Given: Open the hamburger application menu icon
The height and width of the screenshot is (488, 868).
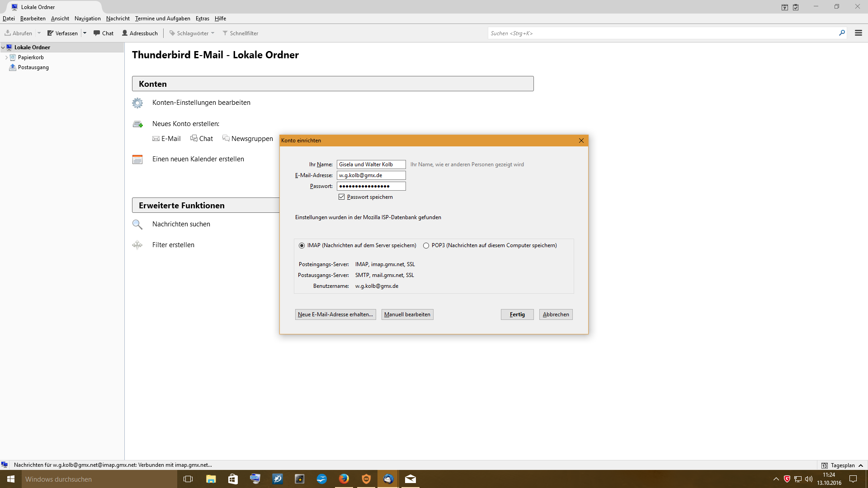Looking at the screenshot, I should point(858,33).
